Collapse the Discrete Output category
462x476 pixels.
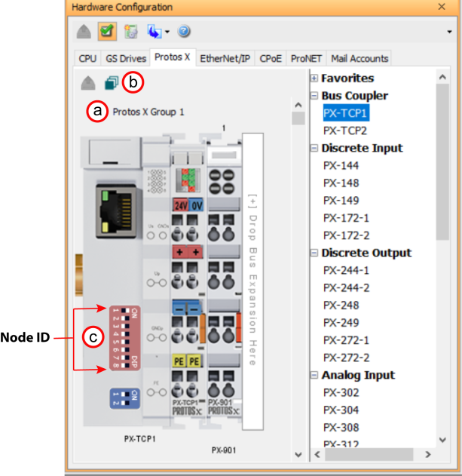click(314, 253)
